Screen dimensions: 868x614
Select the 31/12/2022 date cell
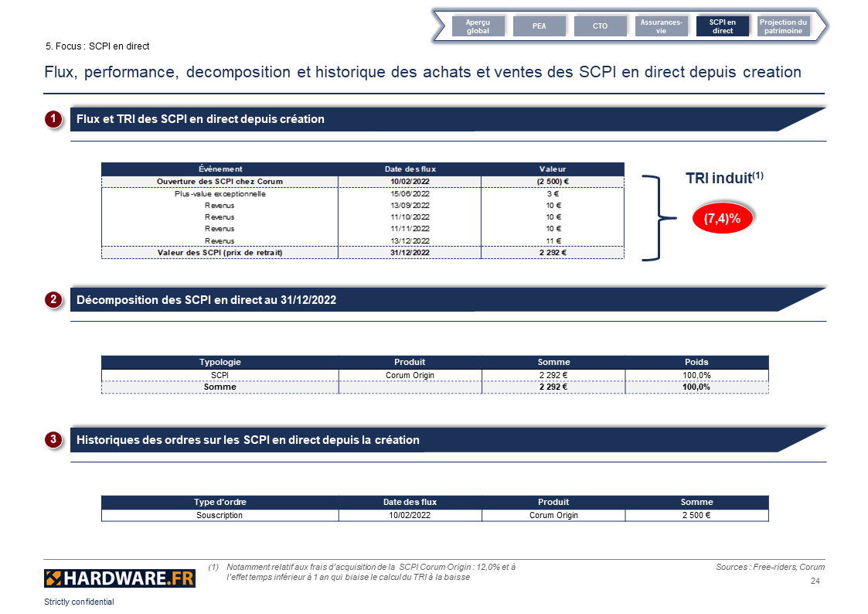[410, 252]
